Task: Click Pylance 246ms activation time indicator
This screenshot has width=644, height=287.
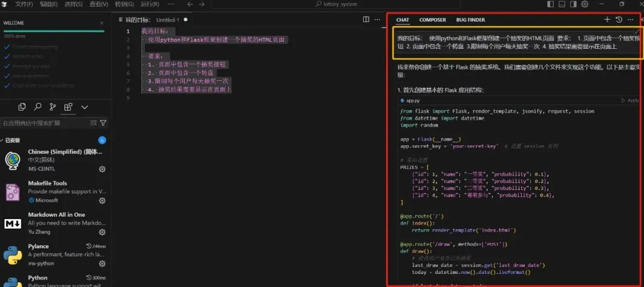Action: pyautogui.click(x=96, y=247)
